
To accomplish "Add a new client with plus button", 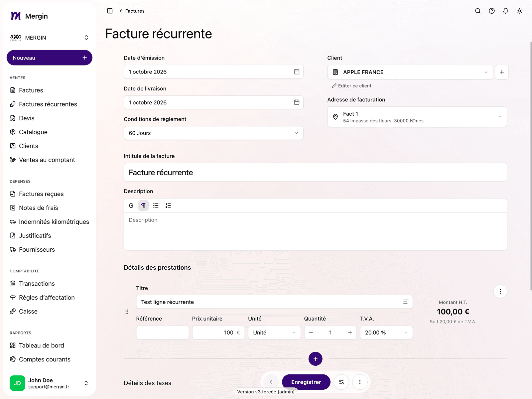I will [x=502, y=72].
